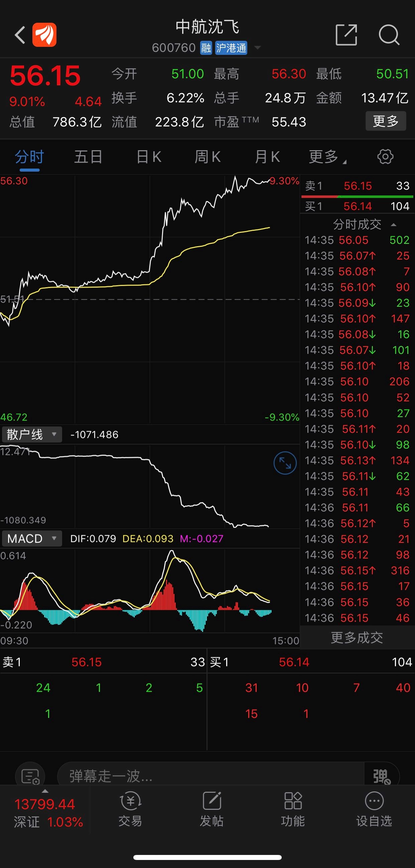This screenshot has width=415, height=868.
Task: Open the bullet-comment list icon
Action: click(30, 777)
